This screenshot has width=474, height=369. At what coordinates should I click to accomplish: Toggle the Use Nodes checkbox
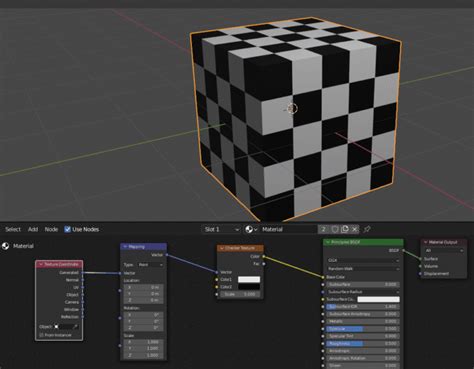pyautogui.click(x=67, y=229)
